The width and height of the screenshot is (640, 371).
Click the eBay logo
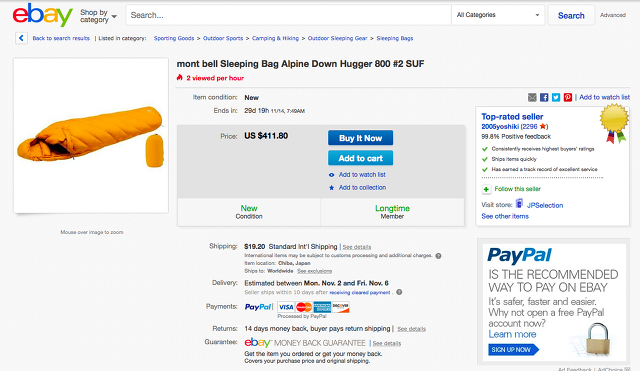(x=42, y=15)
